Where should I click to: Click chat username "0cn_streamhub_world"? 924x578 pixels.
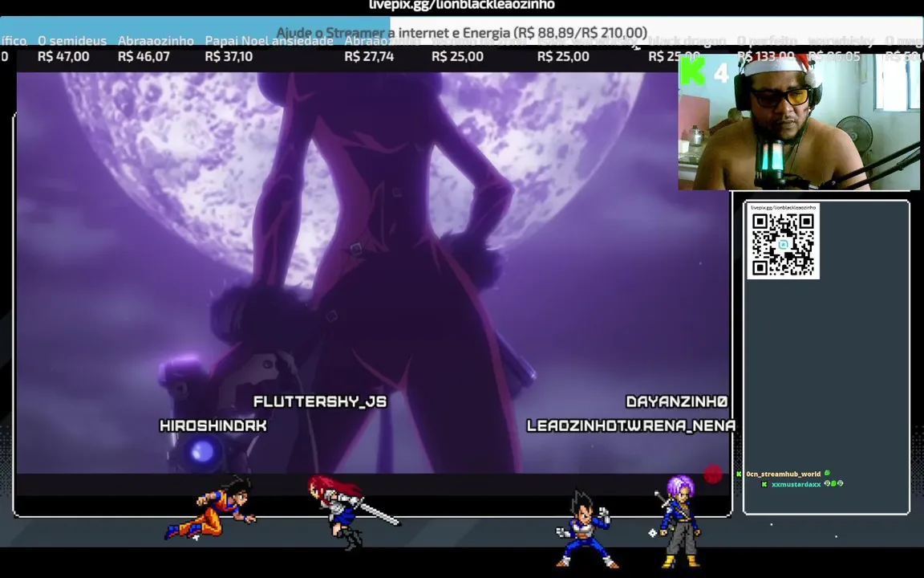pos(783,474)
